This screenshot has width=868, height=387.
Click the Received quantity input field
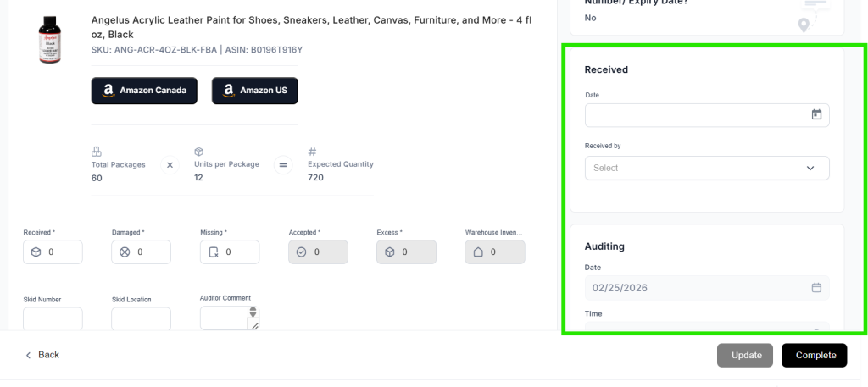point(53,252)
